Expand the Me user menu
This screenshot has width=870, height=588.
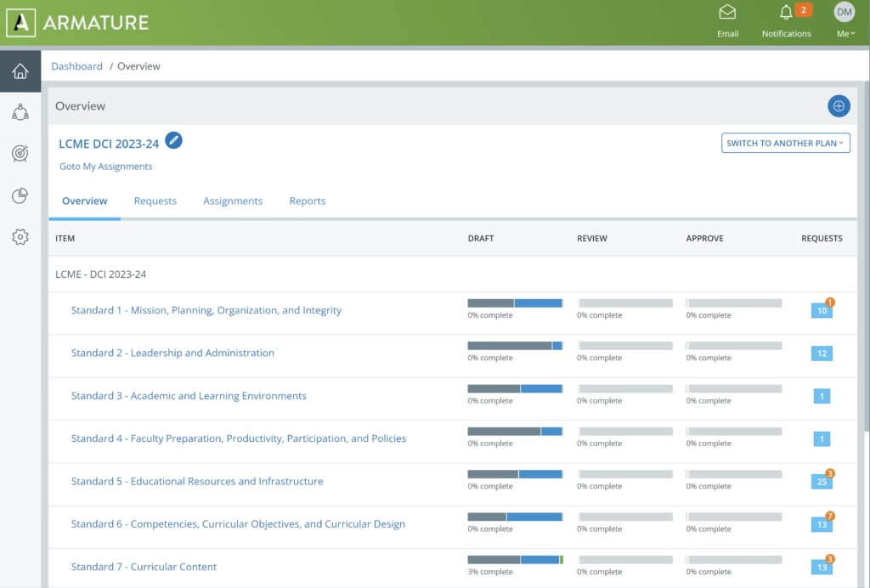[845, 34]
